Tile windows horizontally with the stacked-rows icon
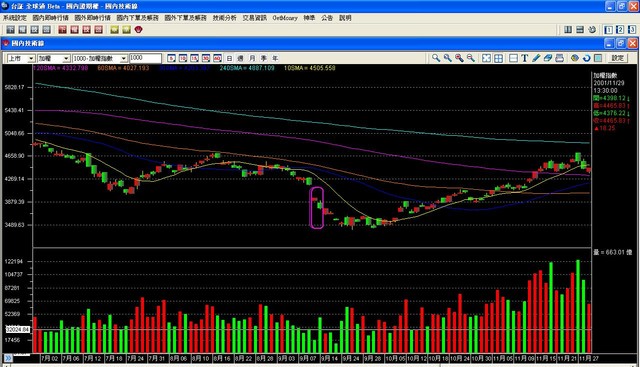The height and width of the screenshot is (367, 640). pyautogui.click(x=580, y=30)
